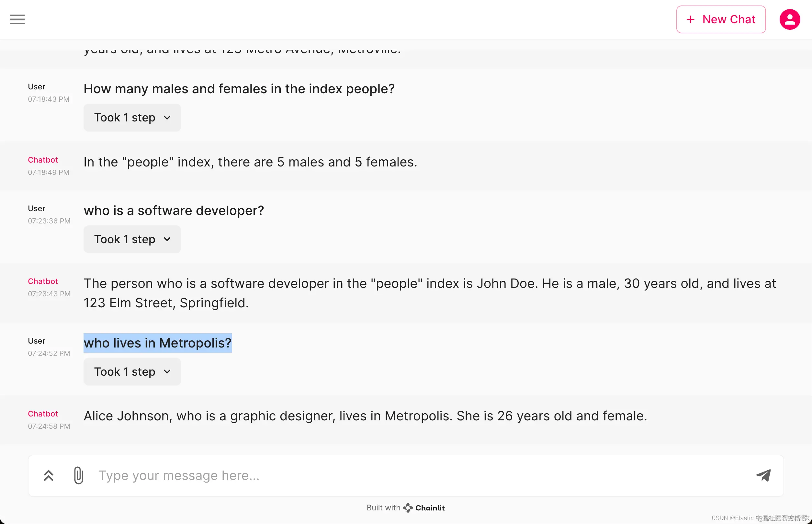Viewport: 812px width, 524px height.
Task: Open the 'Built with Chainlit' link
Action: (x=406, y=508)
